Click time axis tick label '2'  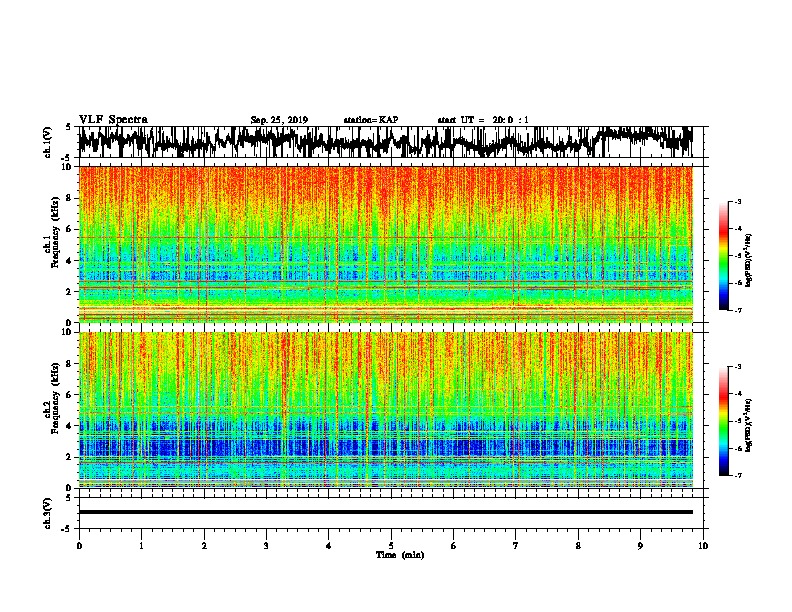204,546
